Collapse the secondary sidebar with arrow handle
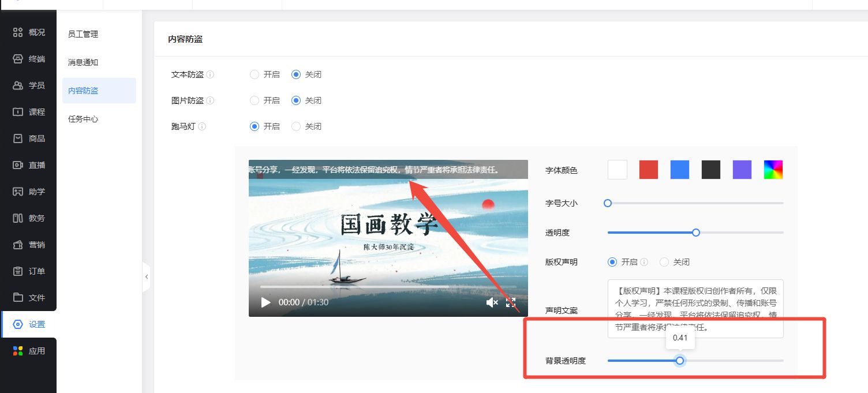Viewport: 868px width, 393px height. click(x=147, y=277)
